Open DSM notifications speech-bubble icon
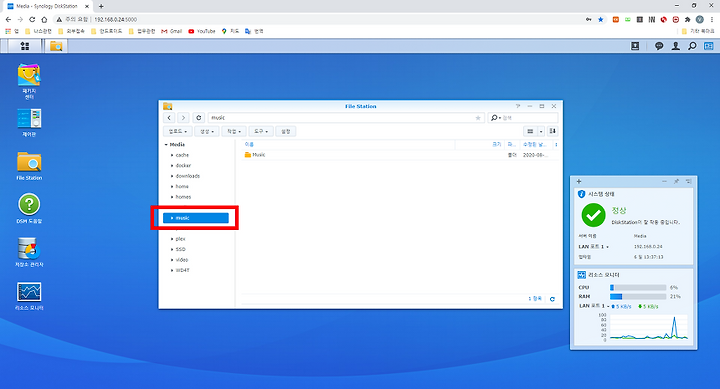This screenshot has width=720, height=389. [x=659, y=46]
